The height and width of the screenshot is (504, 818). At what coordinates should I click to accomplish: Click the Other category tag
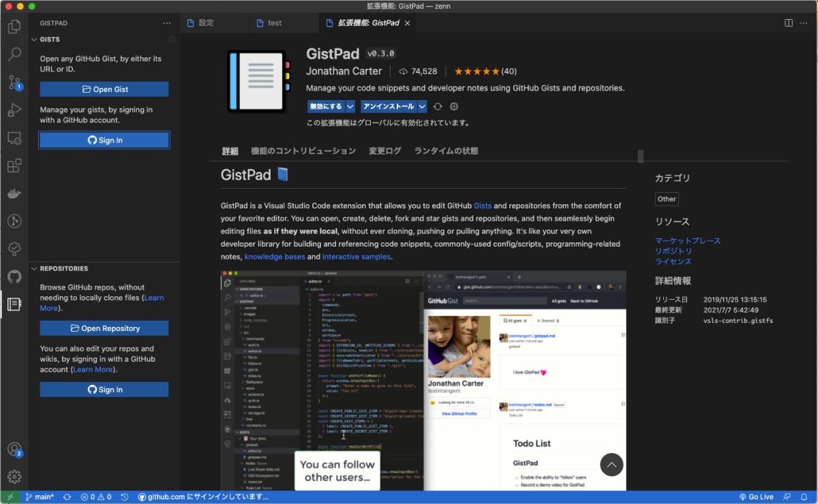click(667, 199)
